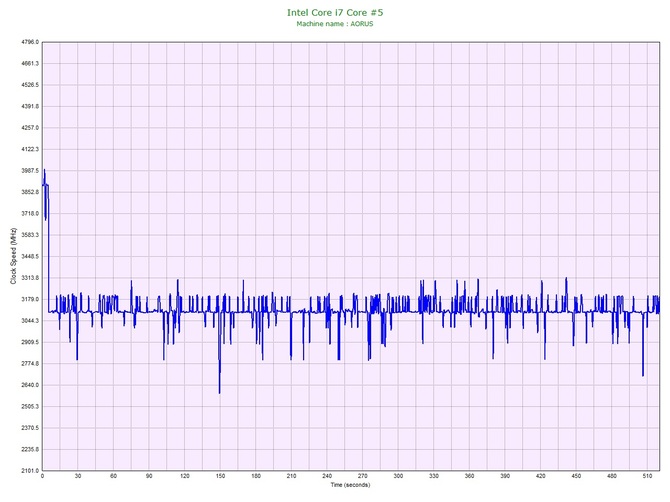Click the 3852.8 y-axis value
The width and height of the screenshot is (670, 502).
tap(30, 192)
